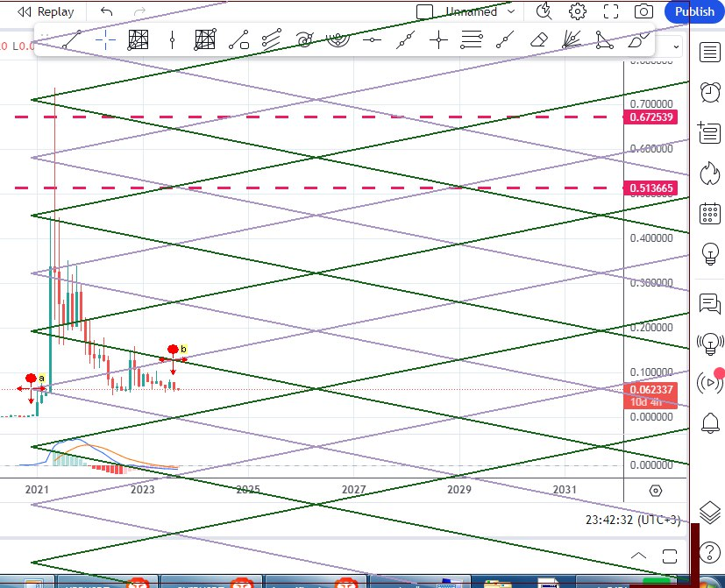Select the Fib Speed Resistance Arcs tool
The width and height of the screenshot is (725, 588).
pos(338,39)
